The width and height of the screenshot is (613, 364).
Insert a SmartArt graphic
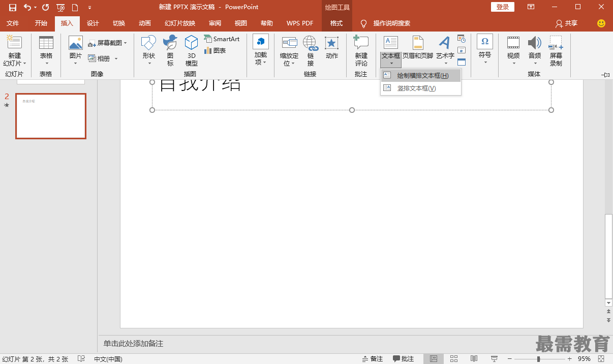(222, 39)
